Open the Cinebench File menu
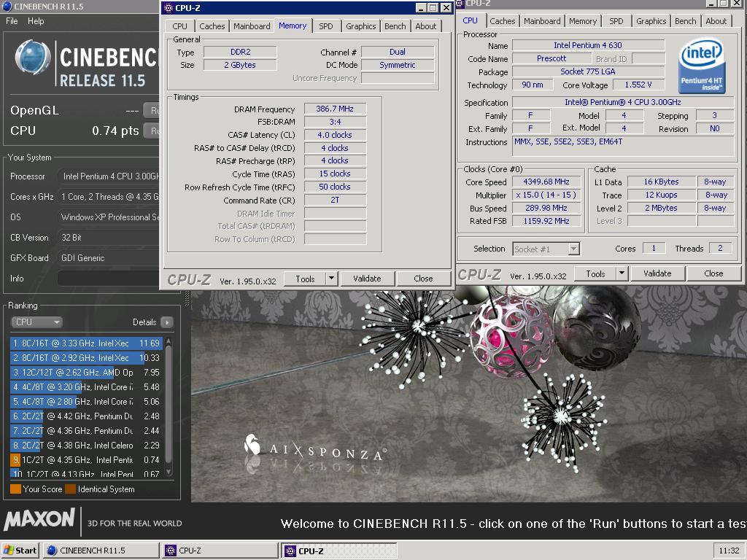The image size is (747, 560). coord(12,21)
